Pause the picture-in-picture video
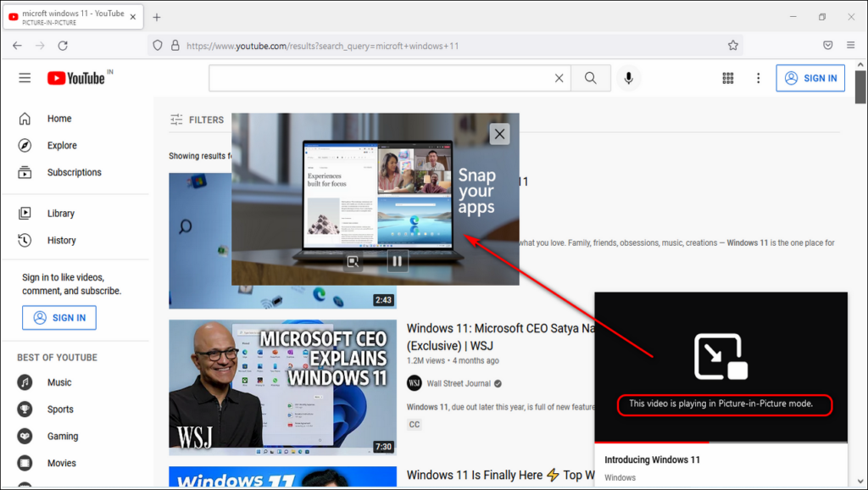Viewport: 868px width, 490px height. tap(397, 261)
